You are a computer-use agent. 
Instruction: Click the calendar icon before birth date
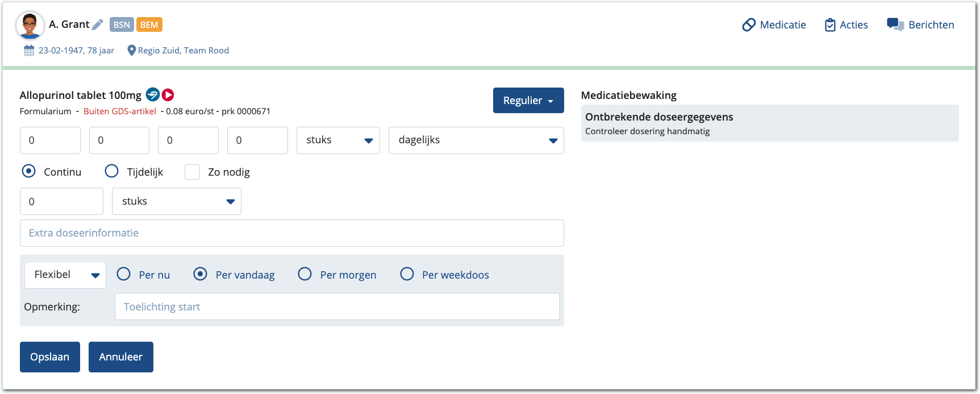tap(29, 51)
